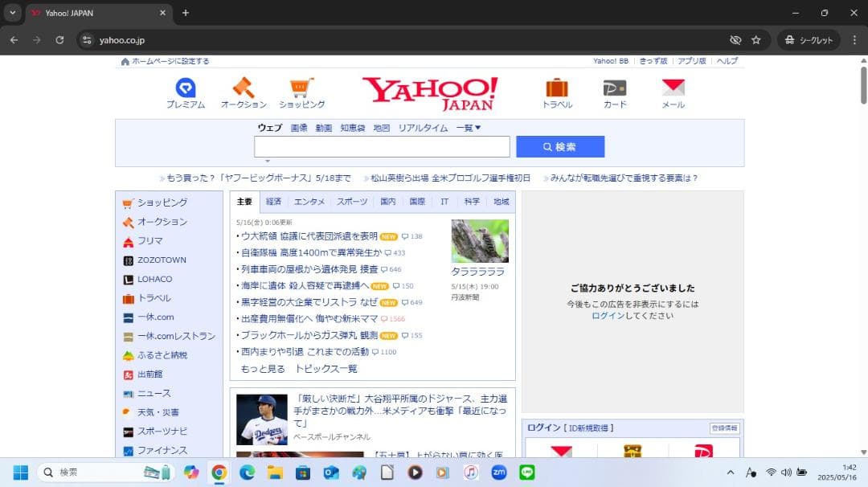Open トラベル using the suitcase icon

[x=557, y=88]
